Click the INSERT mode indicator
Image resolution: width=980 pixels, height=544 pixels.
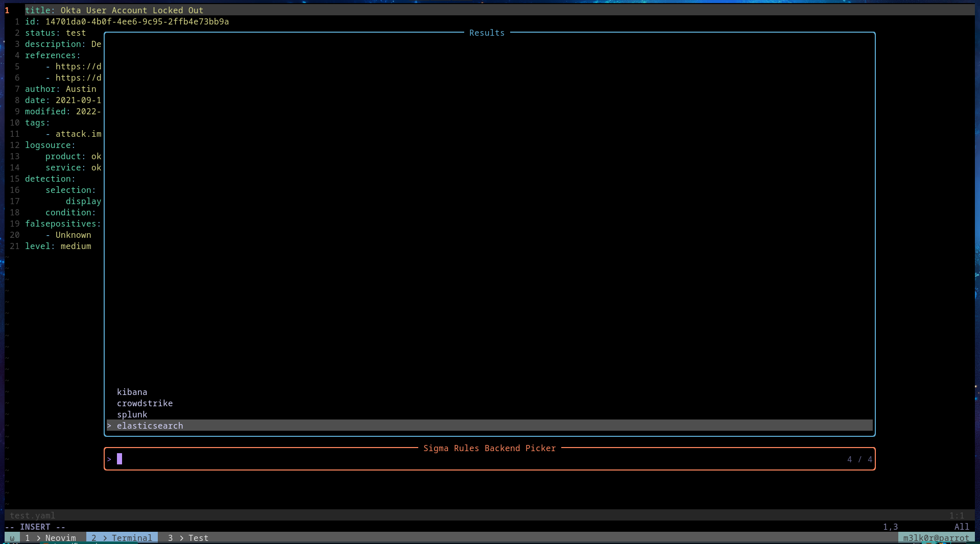point(35,526)
